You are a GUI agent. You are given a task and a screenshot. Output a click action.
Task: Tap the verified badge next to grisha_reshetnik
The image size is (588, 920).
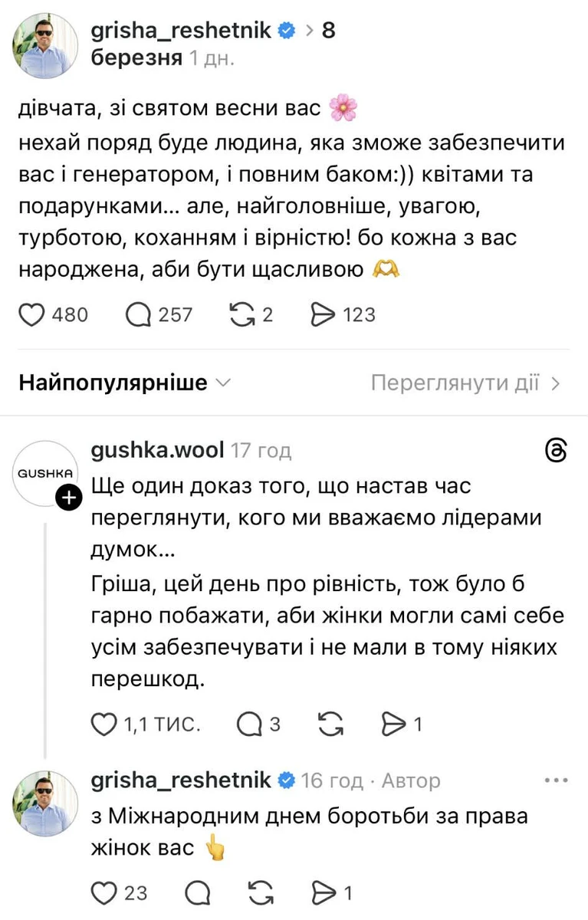[x=287, y=31]
